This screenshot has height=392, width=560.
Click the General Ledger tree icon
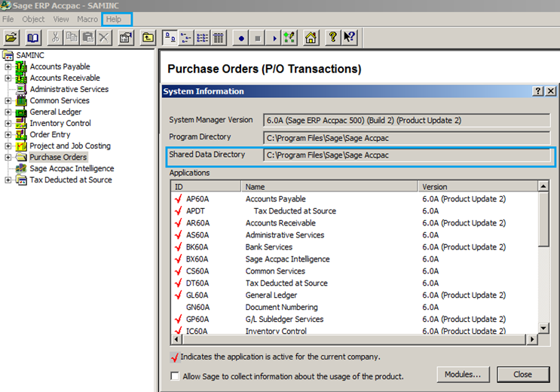click(x=21, y=112)
